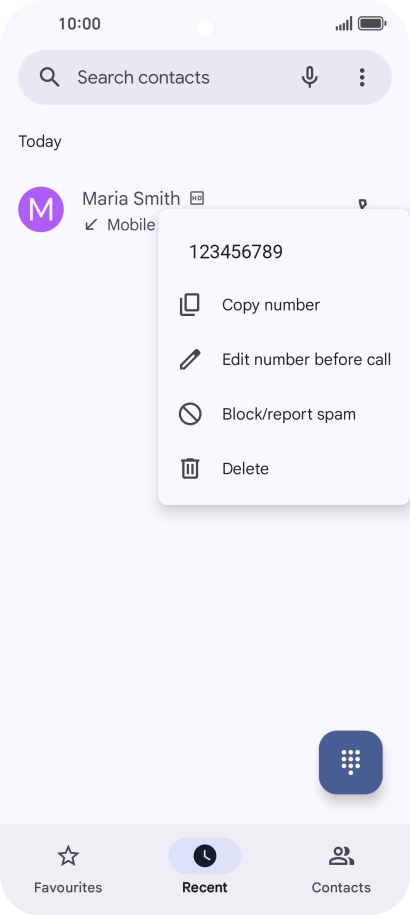Screen dimensions: 410x915
Task: Select the Recent tab
Action: point(205,869)
